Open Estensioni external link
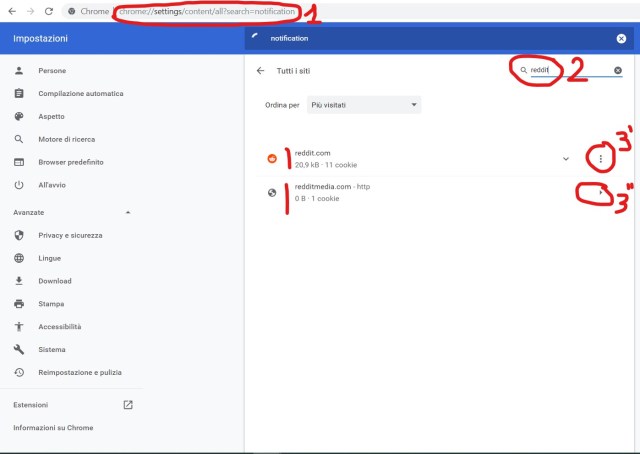The height and width of the screenshot is (454, 640). click(127, 405)
